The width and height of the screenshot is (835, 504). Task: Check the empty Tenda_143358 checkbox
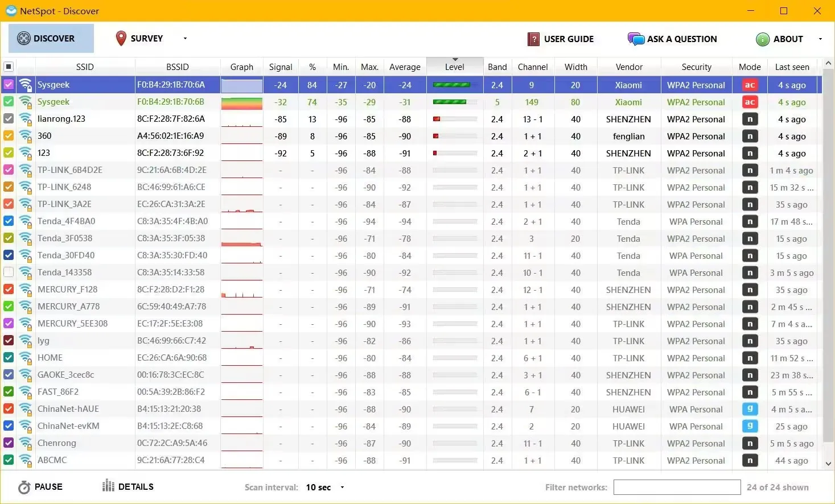tap(9, 272)
